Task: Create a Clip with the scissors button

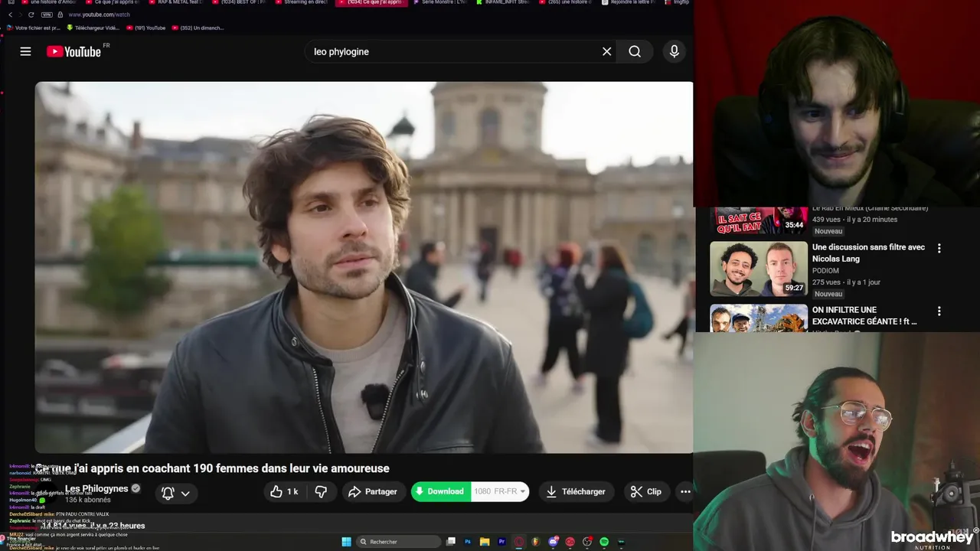Action: click(646, 491)
